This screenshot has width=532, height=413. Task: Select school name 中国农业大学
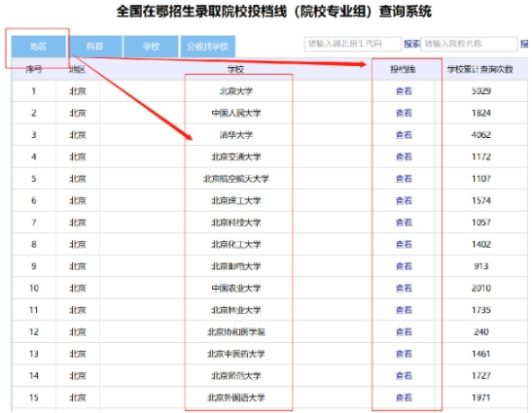click(236, 288)
